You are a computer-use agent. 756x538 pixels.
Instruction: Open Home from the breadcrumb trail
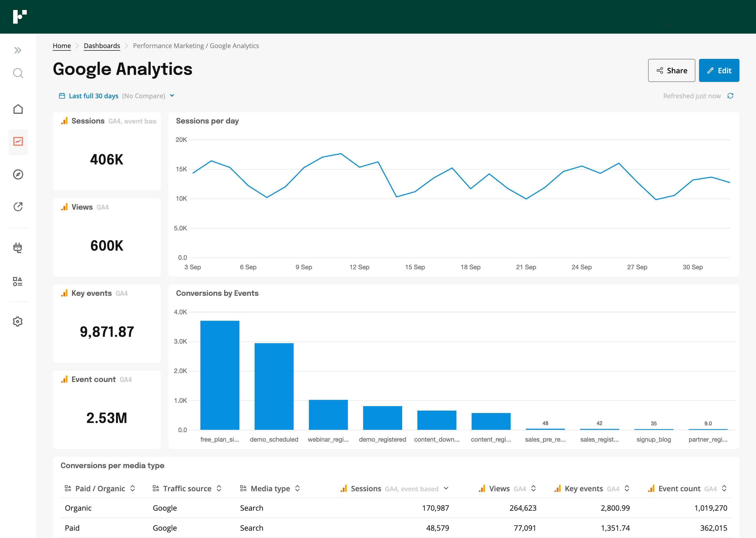pyautogui.click(x=62, y=46)
